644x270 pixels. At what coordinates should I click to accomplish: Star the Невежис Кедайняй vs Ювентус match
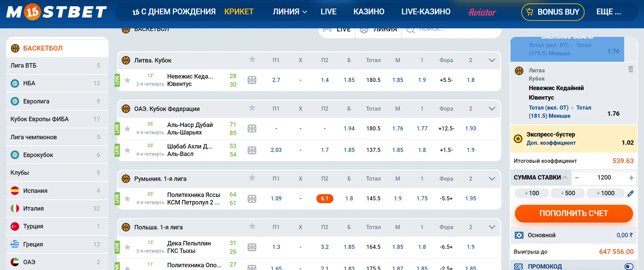pos(127,80)
